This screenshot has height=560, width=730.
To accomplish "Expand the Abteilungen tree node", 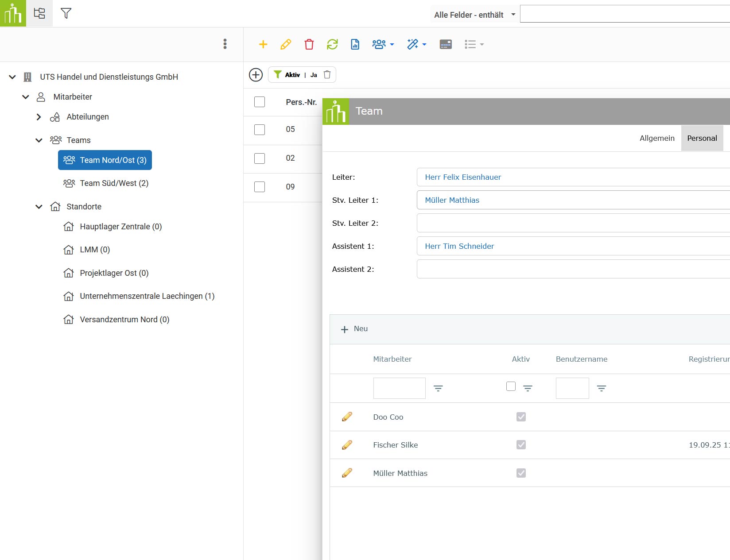I will pos(39,117).
